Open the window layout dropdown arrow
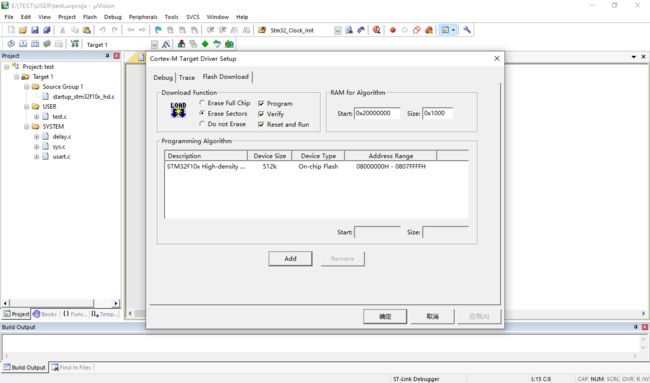 tap(453, 30)
